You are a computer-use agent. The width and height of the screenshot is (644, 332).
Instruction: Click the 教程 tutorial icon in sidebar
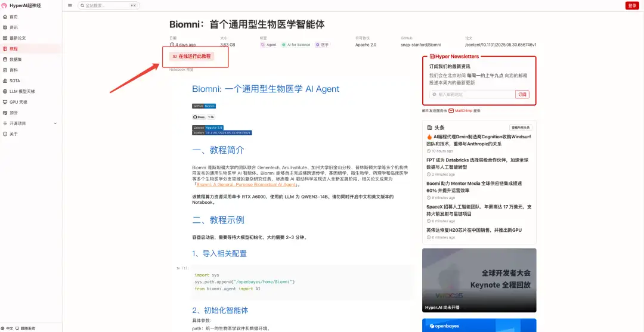pos(5,49)
